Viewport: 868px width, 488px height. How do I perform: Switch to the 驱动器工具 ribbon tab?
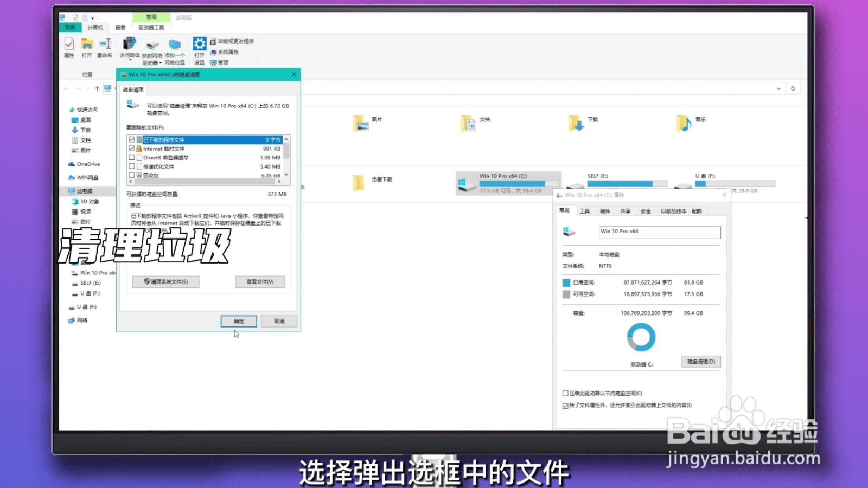click(152, 27)
